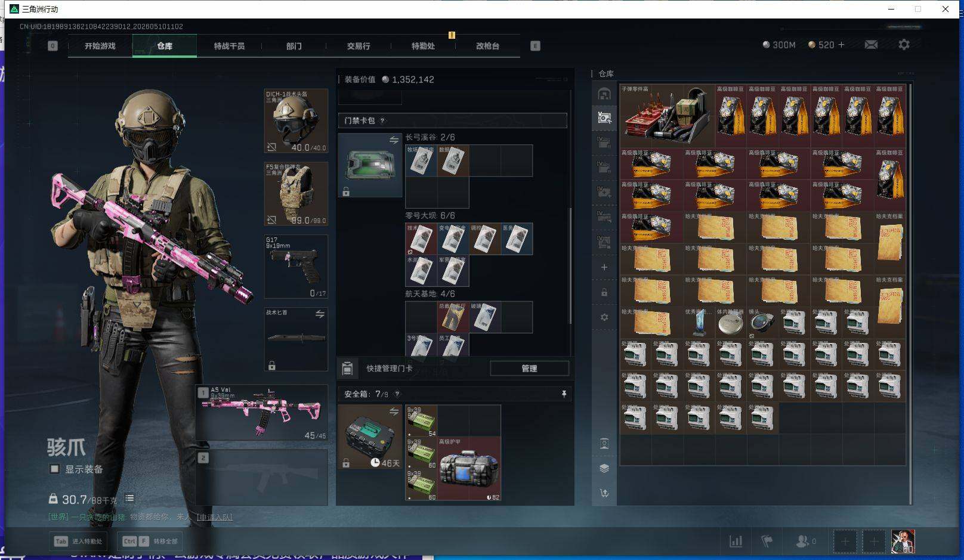964x560 pixels.
Task: Switch to the 特战干员 tab
Action: pos(229,46)
